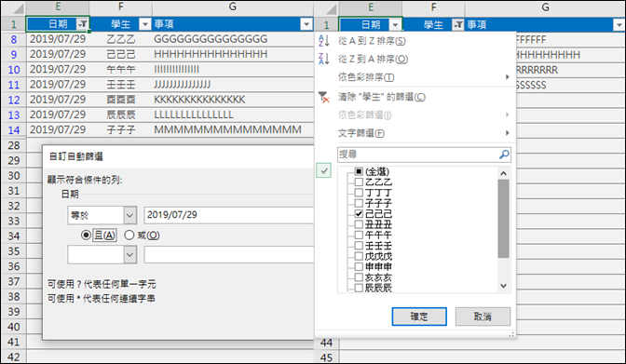Select column G header on left sheet
This screenshot has height=364, width=626.
[233, 7]
